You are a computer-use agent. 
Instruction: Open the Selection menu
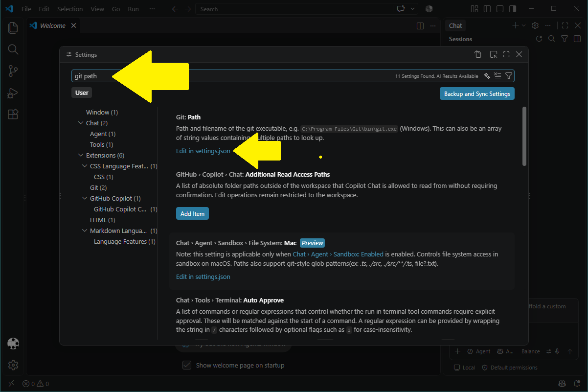[70, 9]
